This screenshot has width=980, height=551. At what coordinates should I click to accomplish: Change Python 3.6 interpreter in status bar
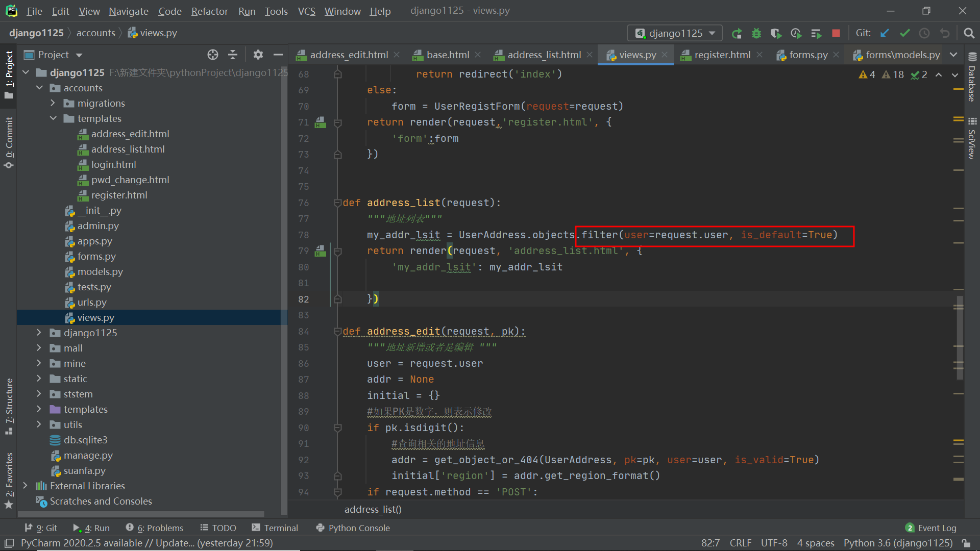pyautogui.click(x=898, y=543)
